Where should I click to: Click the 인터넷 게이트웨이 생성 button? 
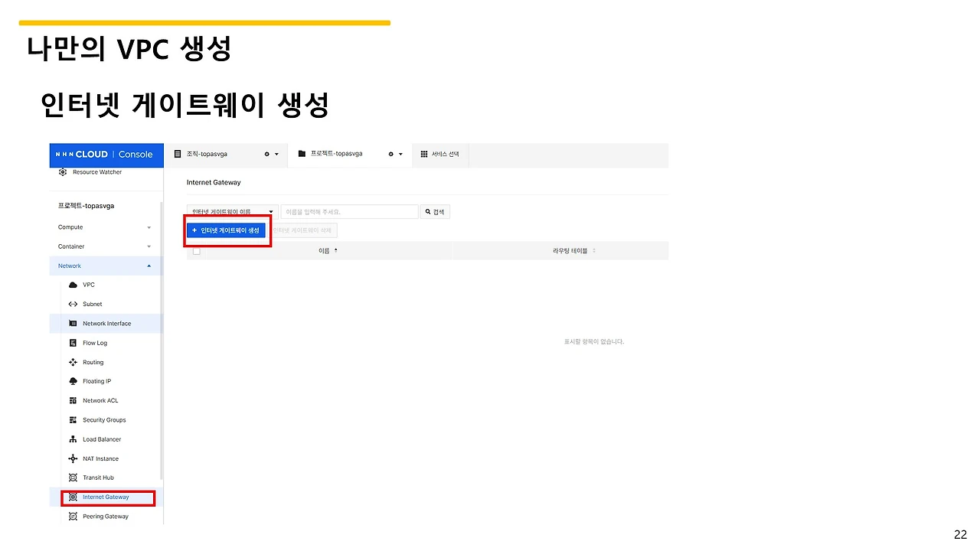coord(227,230)
